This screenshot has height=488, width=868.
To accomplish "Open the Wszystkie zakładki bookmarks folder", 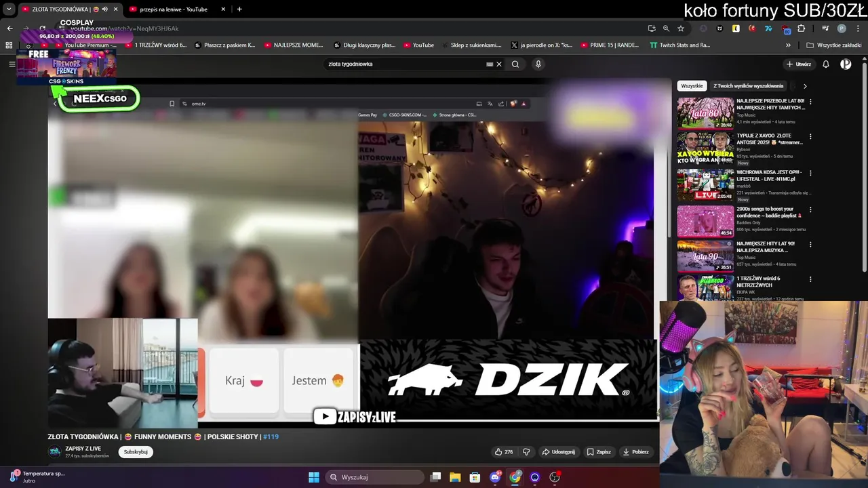I will (834, 45).
